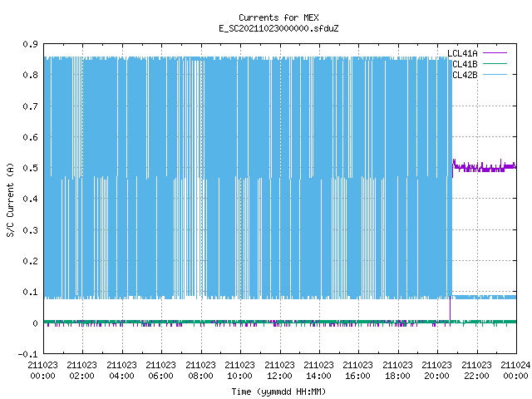This screenshot has height=399, width=532.
Task: Click the x-axis tick label 211023 16:00
Action: pyautogui.click(x=358, y=371)
